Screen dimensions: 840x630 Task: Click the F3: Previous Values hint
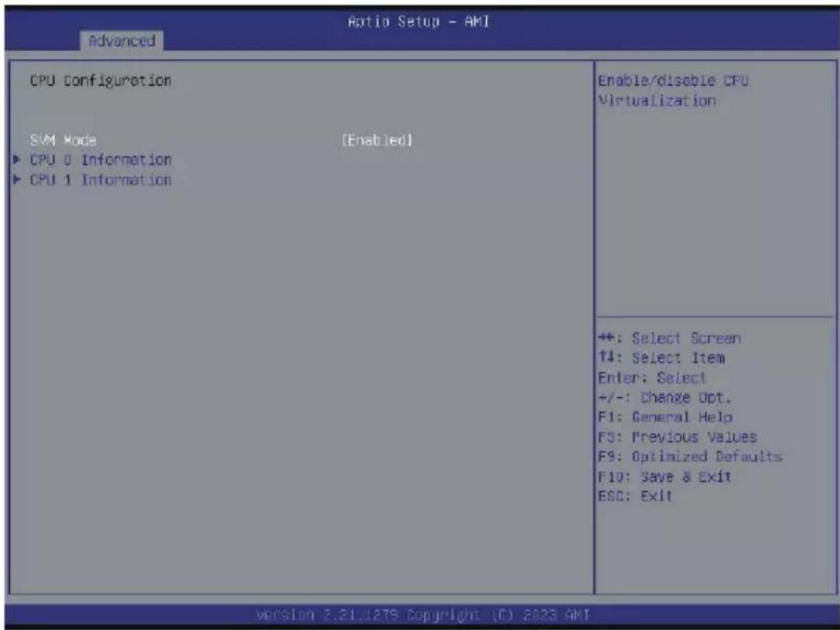677,437
